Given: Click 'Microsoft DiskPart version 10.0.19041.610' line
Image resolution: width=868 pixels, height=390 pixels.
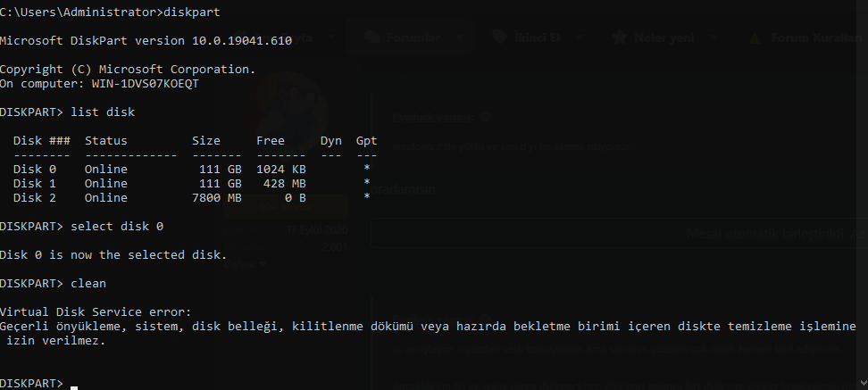Looking at the screenshot, I should [x=146, y=41].
